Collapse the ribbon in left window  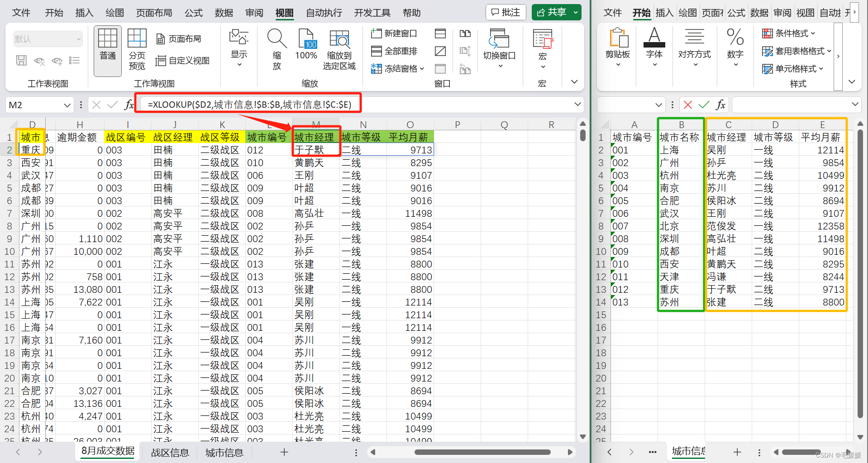click(574, 82)
